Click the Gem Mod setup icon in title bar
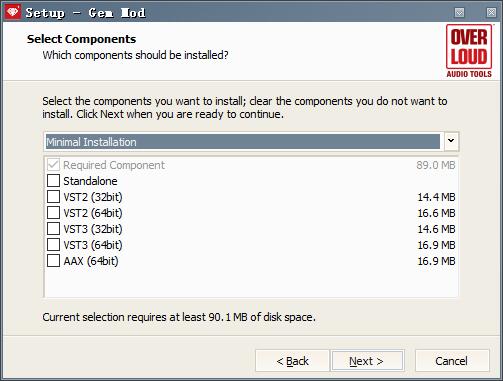Viewport: 503px width, 381px height. pyautogui.click(x=13, y=12)
